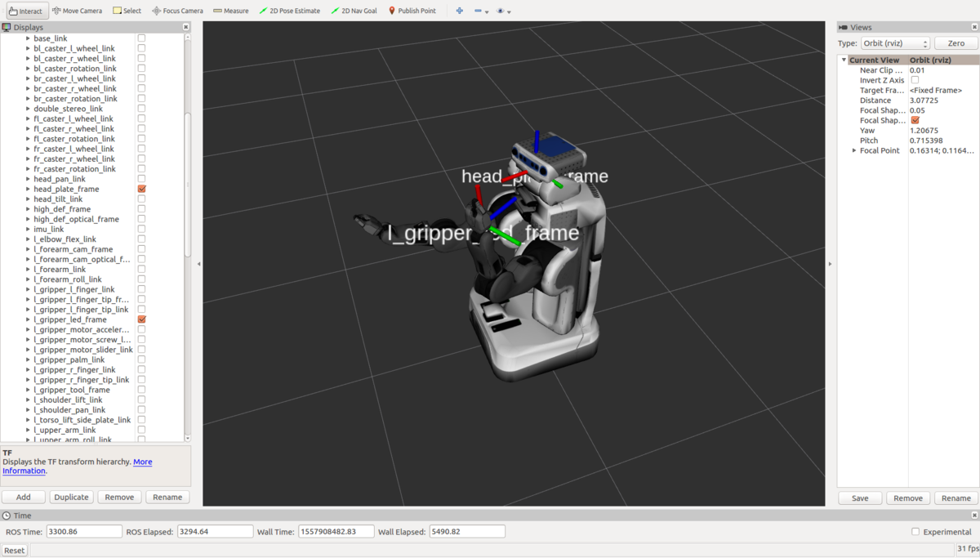
Task: Collapse left panel using the splitter arrow
Action: (x=198, y=264)
